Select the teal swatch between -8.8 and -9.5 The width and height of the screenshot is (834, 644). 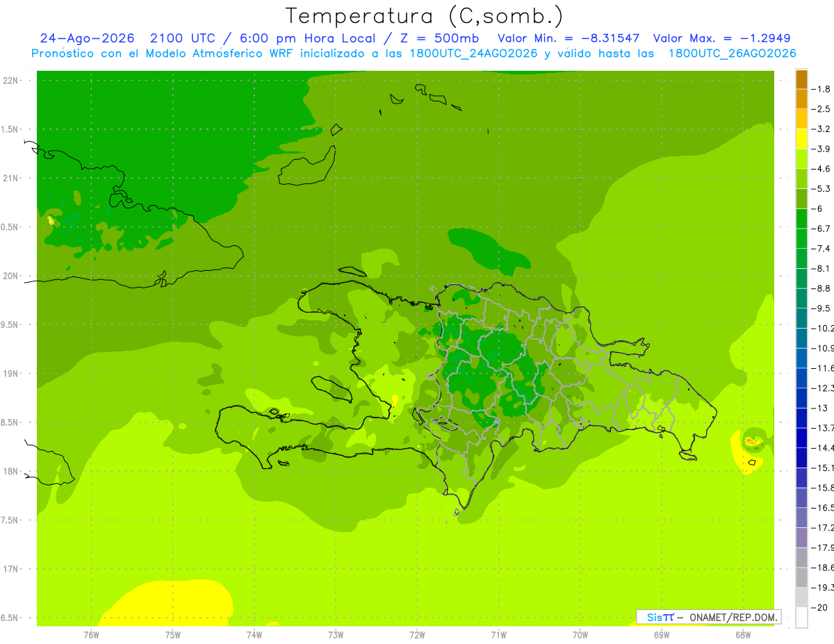click(x=801, y=298)
